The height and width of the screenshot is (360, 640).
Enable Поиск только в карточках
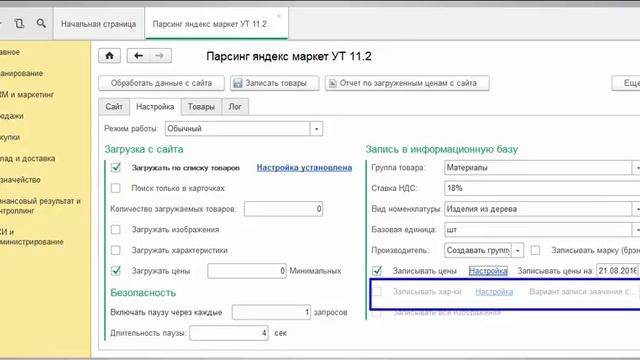[116, 188]
